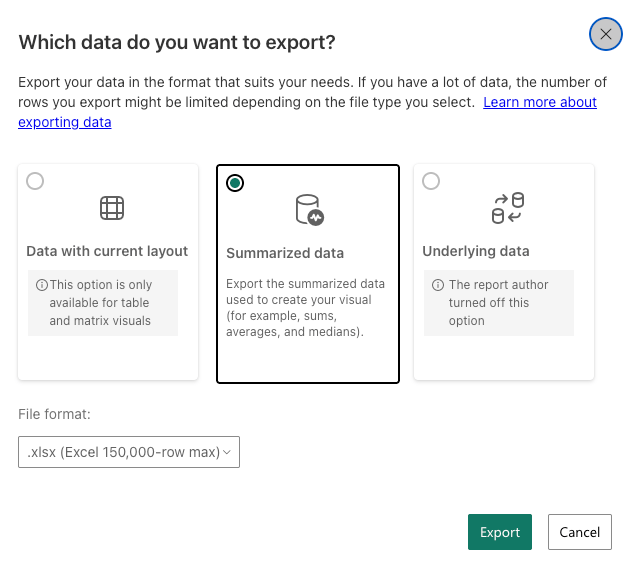Click 'The report author turned off this option' text
This screenshot has width=639, height=562.
tap(498, 303)
